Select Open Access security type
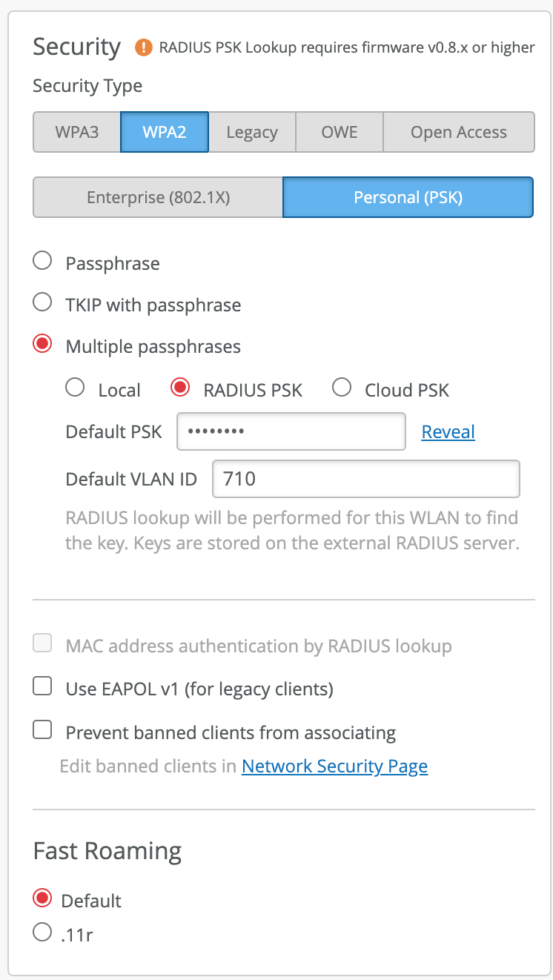553x980 pixels. pyautogui.click(x=459, y=133)
